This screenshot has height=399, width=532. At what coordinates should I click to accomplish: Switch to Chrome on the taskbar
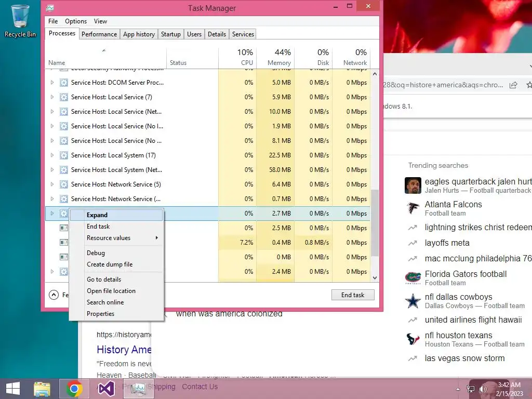[74, 389]
